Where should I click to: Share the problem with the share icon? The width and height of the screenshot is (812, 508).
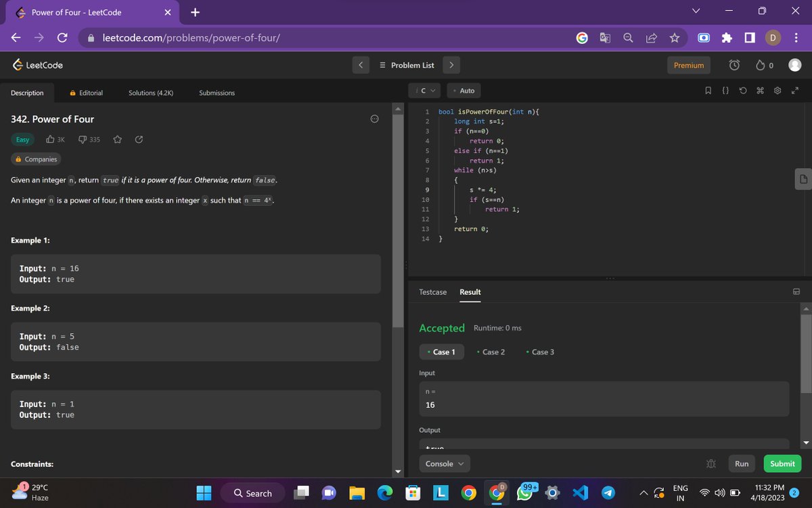(139, 140)
